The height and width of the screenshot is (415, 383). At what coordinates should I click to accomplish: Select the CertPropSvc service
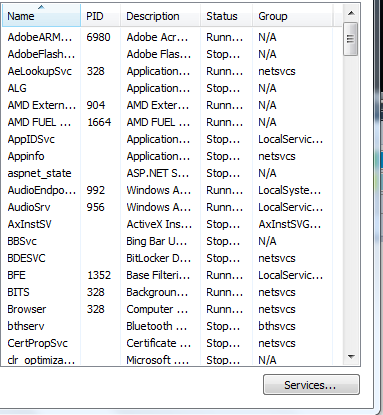(38, 343)
